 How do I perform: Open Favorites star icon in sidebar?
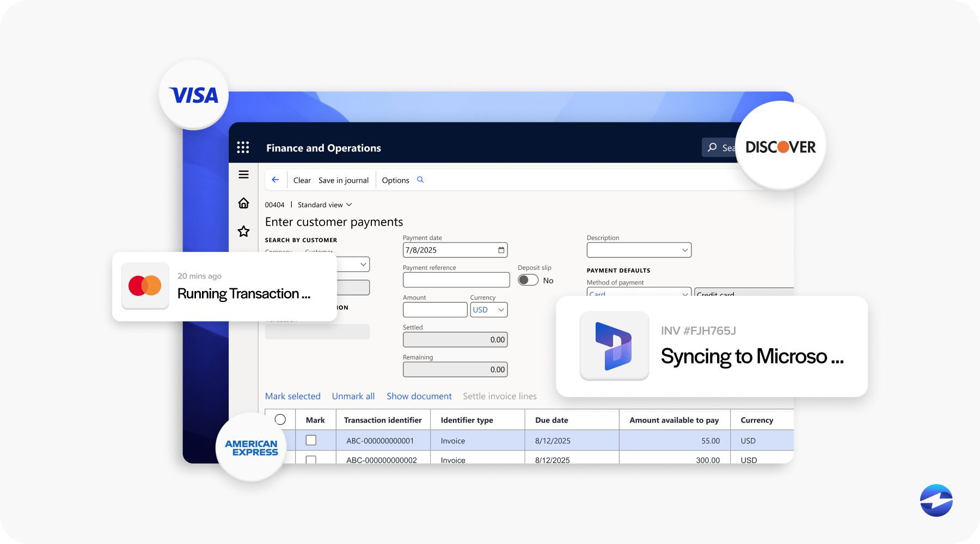pos(243,231)
